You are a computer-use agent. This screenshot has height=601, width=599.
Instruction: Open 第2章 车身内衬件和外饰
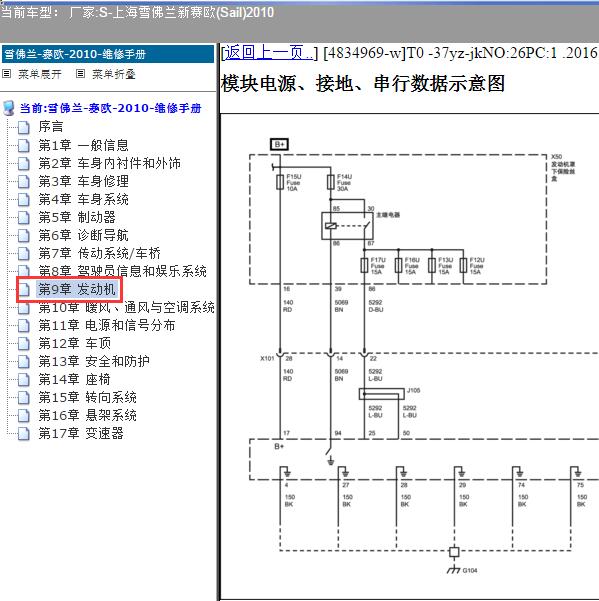tap(110, 163)
